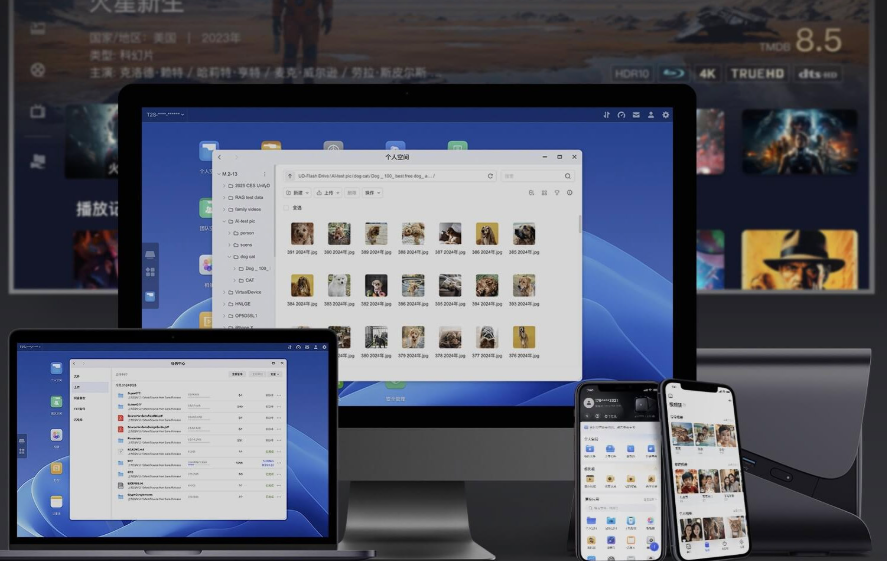Select the CAT folder in the tree
Screen dimensions: 887x561
point(246,280)
